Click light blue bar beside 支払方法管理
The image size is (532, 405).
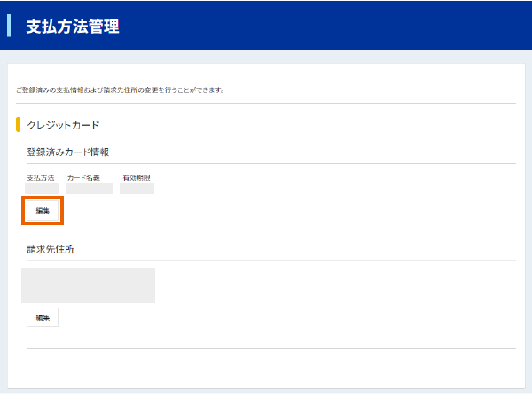pyautogui.click(x=9, y=26)
